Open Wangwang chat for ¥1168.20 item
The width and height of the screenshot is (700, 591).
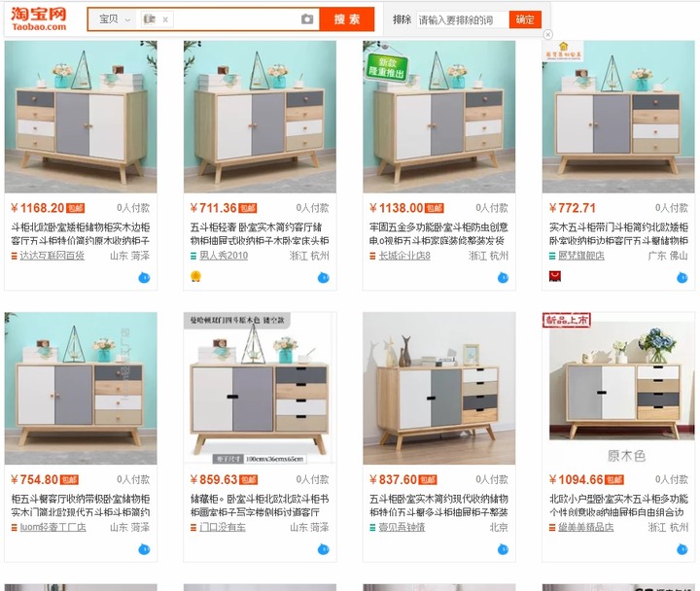[x=144, y=278]
